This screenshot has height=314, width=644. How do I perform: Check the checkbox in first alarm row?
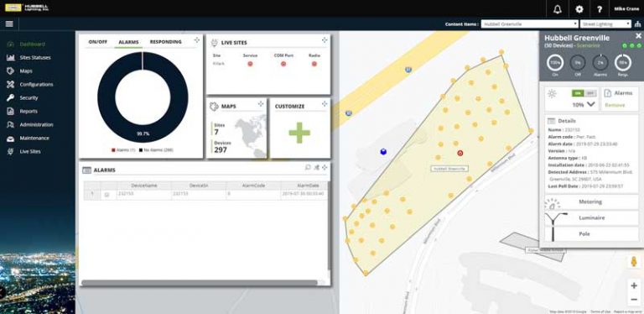[106, 195]
